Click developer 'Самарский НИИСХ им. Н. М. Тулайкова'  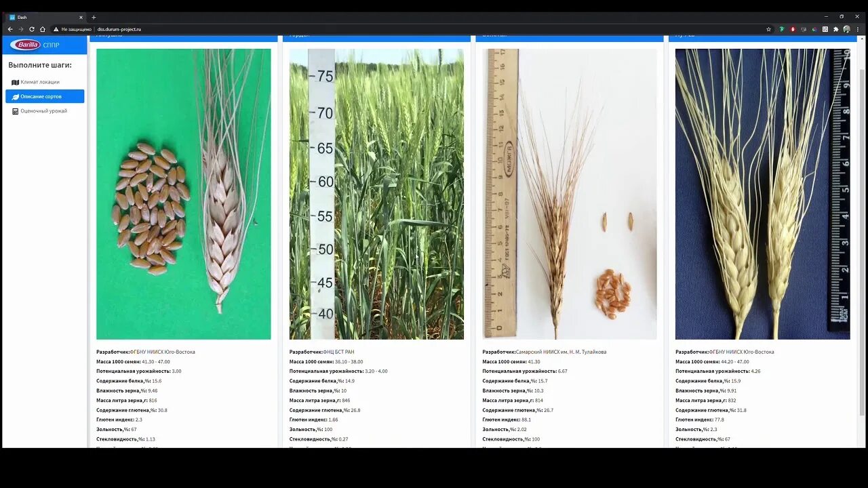point(545,352)
